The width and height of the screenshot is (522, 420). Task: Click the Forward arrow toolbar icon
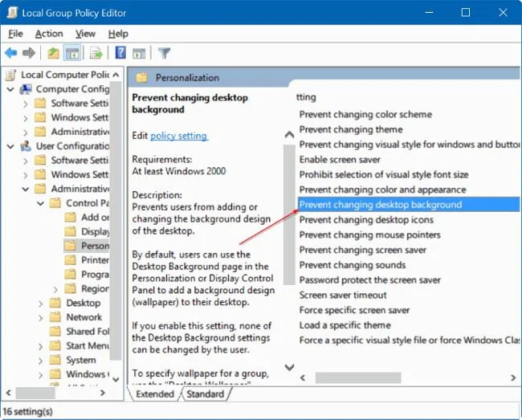coord(29,52)
